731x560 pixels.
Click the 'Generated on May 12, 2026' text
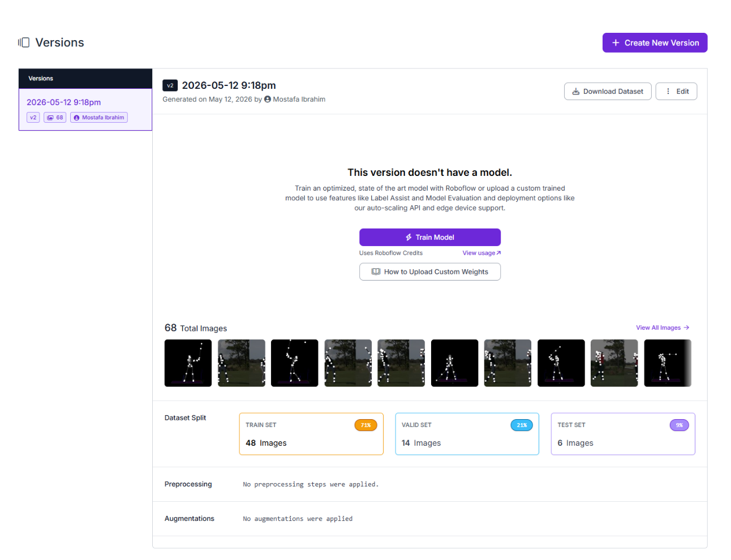(x=207, y=99)
